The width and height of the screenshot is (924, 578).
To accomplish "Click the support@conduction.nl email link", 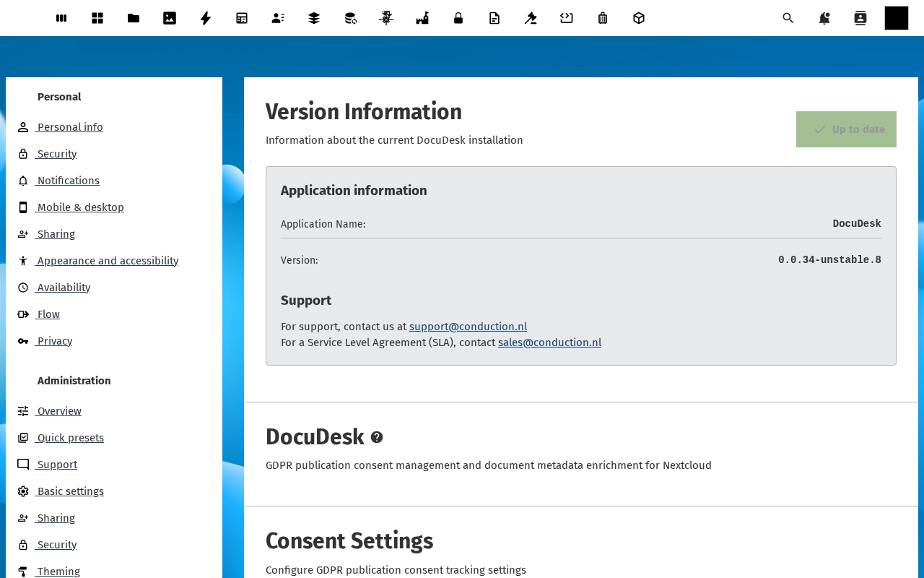I will (x=468, y=327).
